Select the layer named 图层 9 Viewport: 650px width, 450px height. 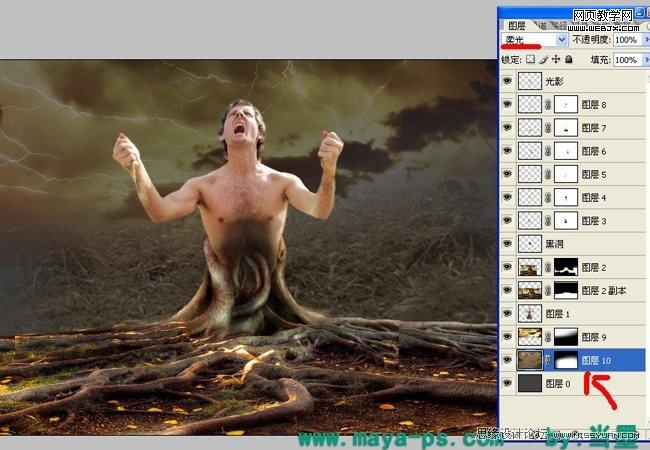click(x=594, y=337)
